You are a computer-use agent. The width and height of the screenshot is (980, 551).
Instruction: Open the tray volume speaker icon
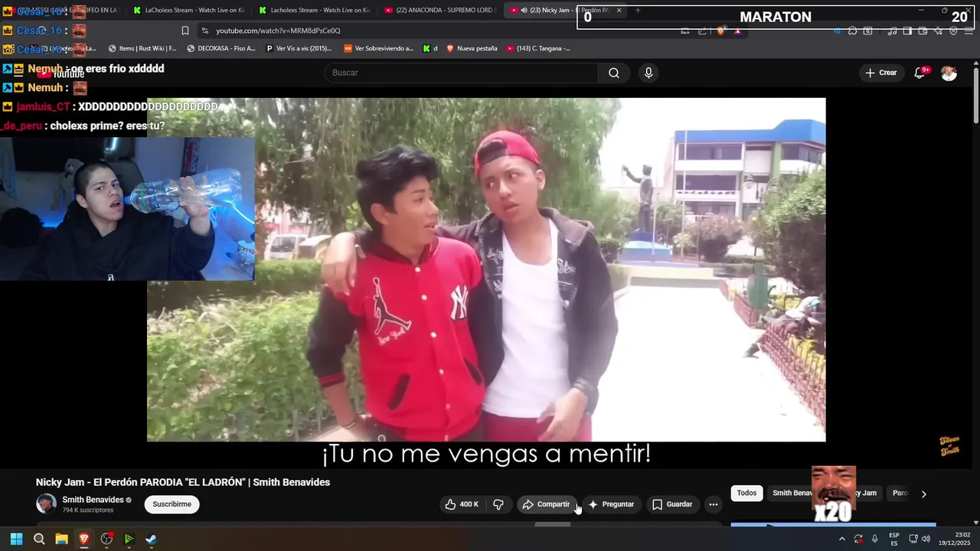926,539
